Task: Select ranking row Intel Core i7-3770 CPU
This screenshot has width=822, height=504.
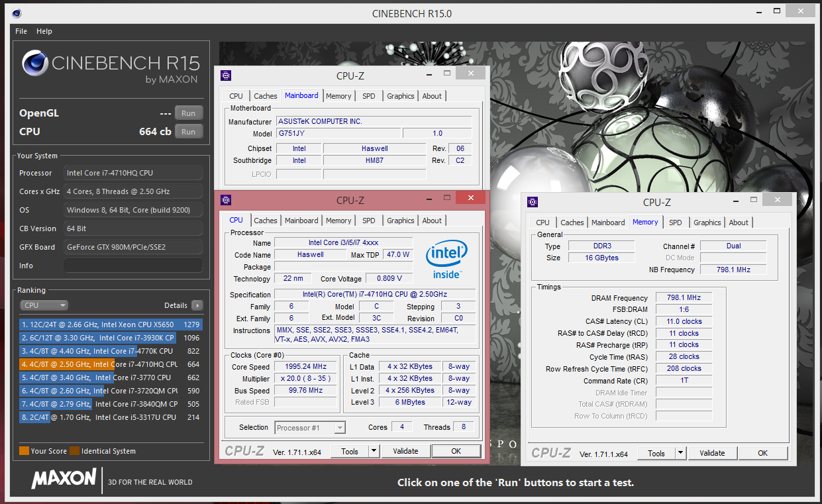Action: (x=111, y=378)
